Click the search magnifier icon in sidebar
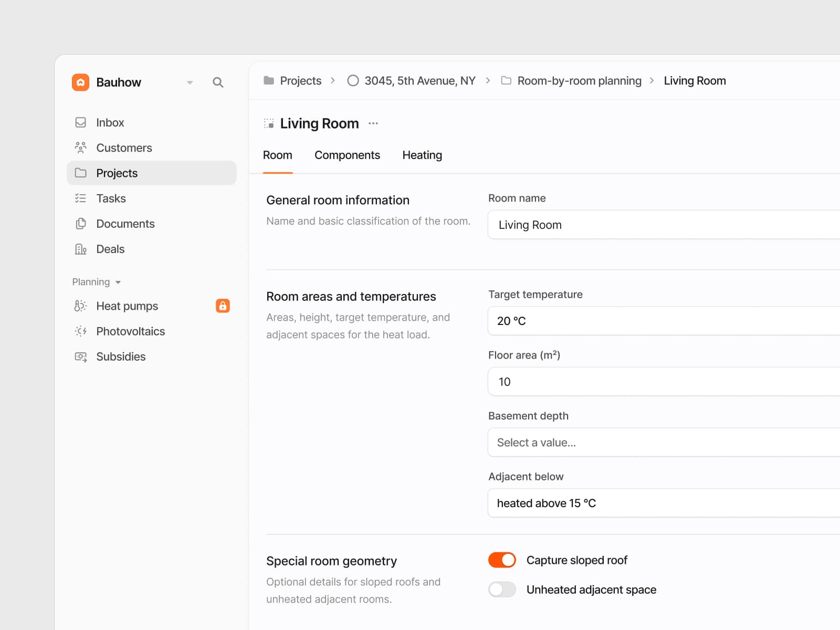Viewport: 840px width, 630px height. pos(218,82)
